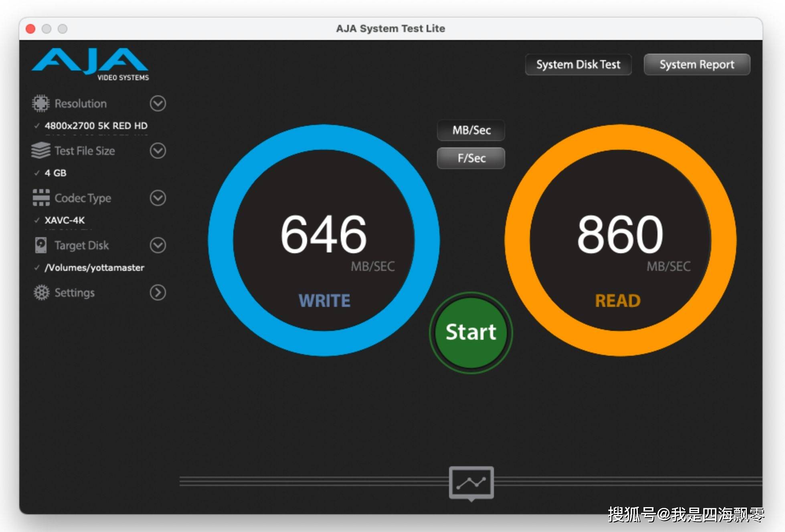Expand the Resolution dropdown arrow
Screen dimensions: 785x532
(x=158, y=103)
